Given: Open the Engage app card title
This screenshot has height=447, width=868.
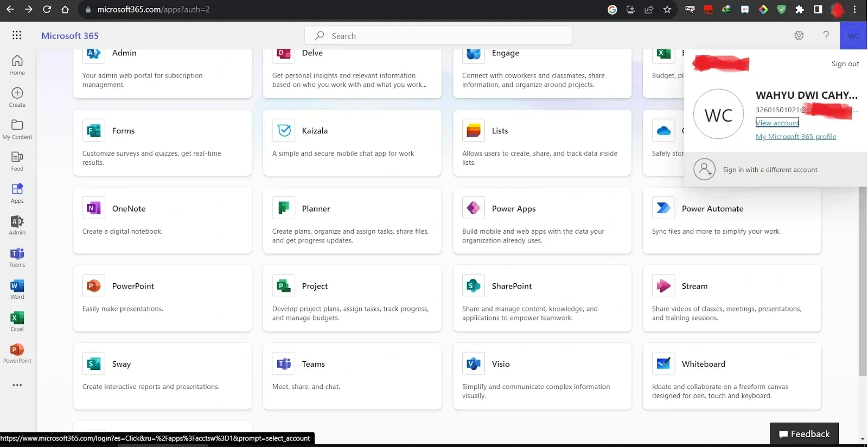Looking at the screenshot, I should click(x=506, y=53).
